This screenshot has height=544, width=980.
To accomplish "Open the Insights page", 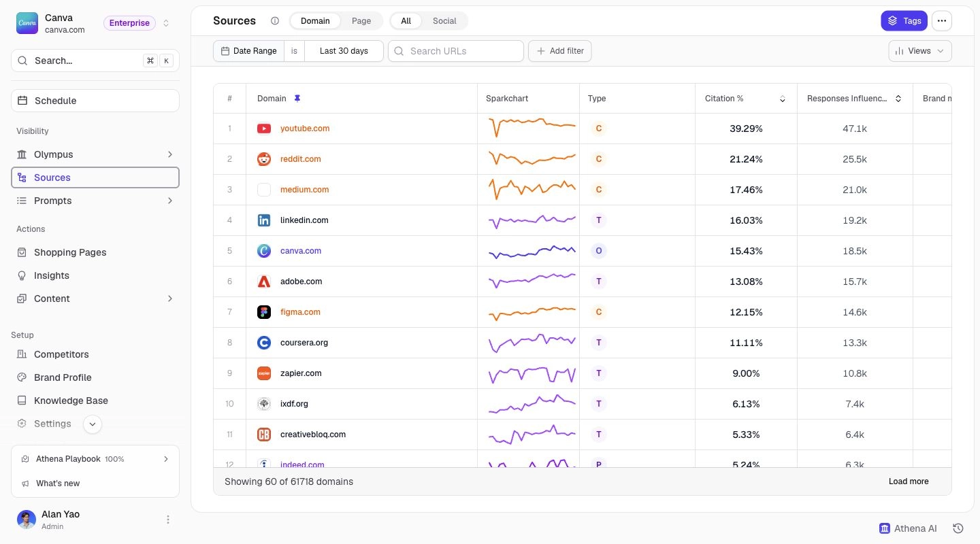I will pos(95,275).
